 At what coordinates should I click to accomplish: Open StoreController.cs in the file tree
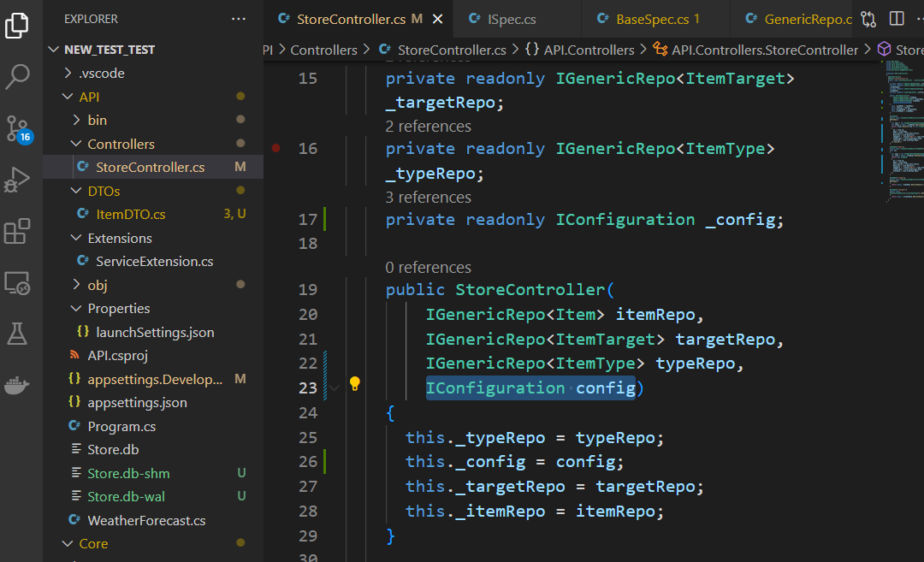click(x=153, y=168)
